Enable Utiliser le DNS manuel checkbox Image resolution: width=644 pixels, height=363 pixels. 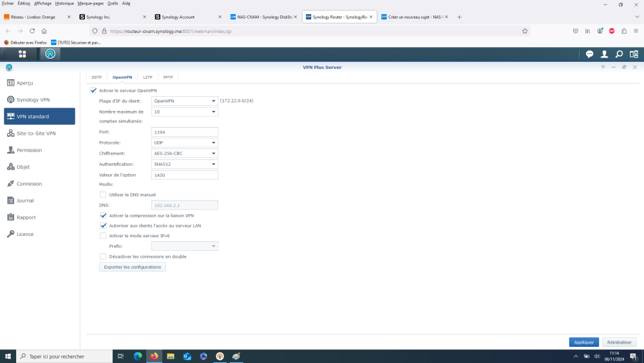point(103,195)
